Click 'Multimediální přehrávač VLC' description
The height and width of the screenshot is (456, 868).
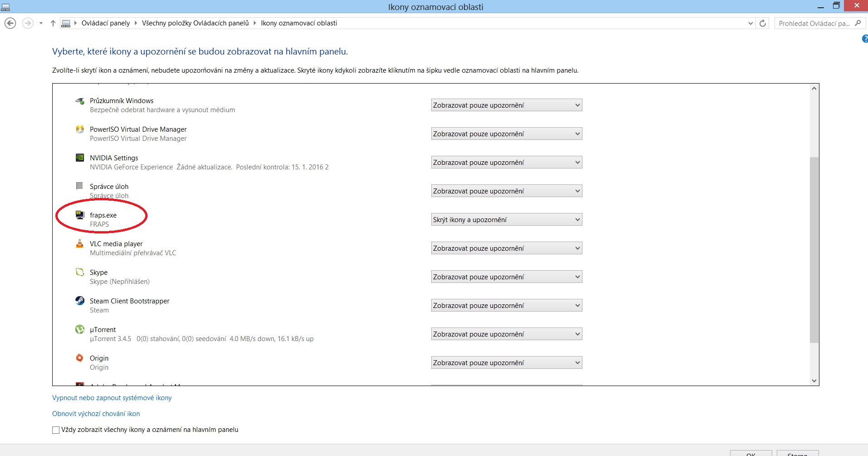click(133, 253)
